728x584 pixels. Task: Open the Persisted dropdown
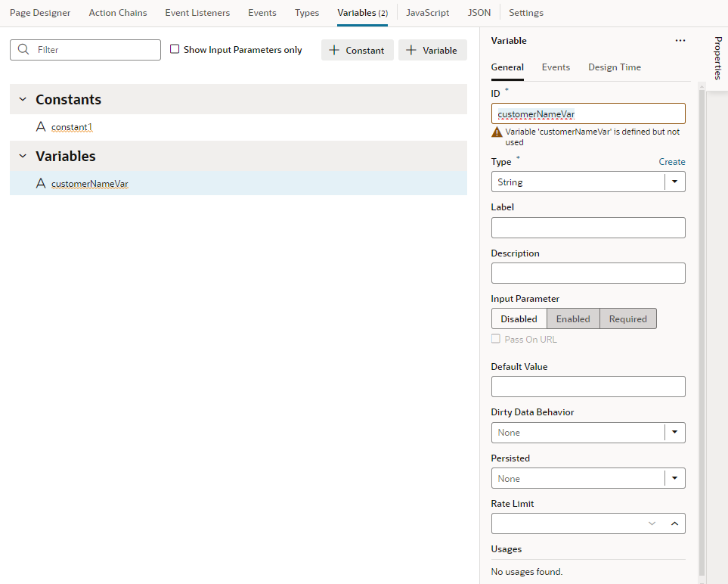(x=674, y=478)
